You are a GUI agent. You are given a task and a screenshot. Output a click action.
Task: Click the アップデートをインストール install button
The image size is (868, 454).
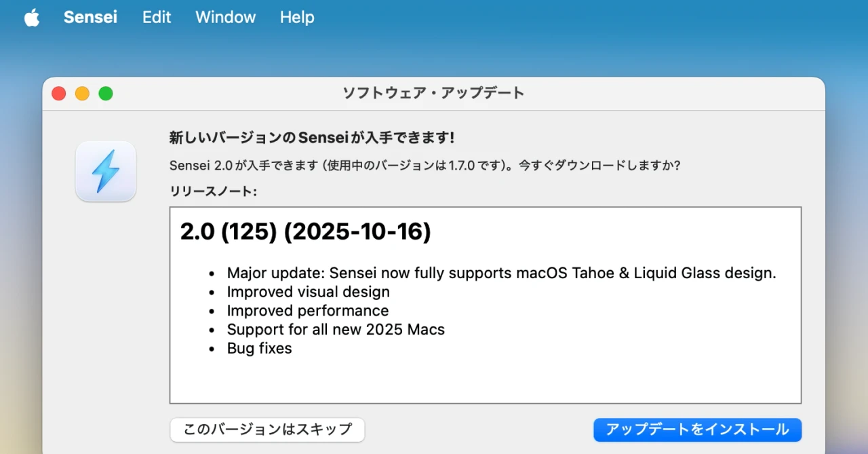696,430
